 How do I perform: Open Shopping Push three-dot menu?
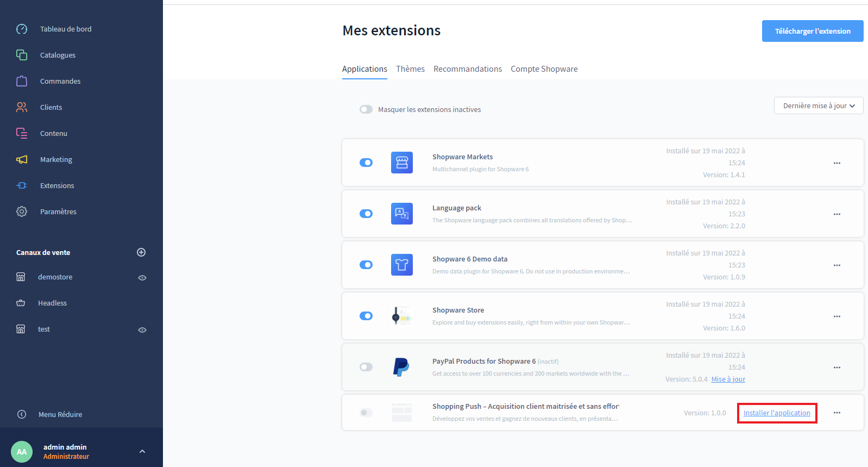(x=837, y=413)
